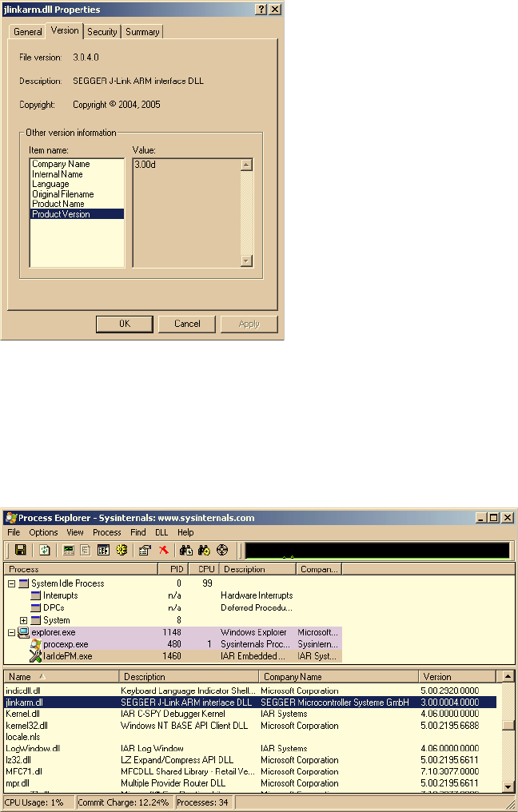Select the lz32.dll row
The height and width of the screenshot is (812, 518).
point(250,760)
